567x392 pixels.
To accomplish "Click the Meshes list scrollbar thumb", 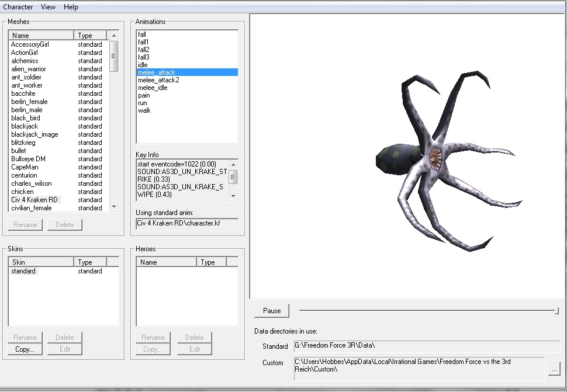I will click(x=113, y=56).
